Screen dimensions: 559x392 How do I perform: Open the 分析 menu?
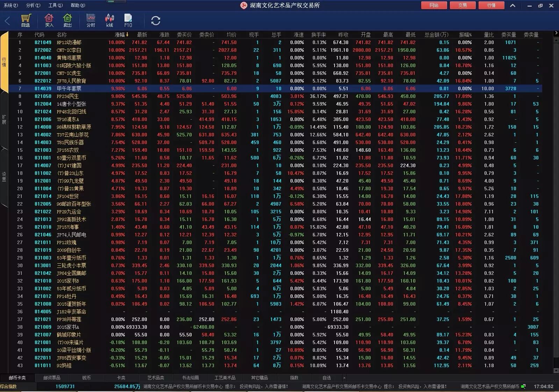click(33, 5)
